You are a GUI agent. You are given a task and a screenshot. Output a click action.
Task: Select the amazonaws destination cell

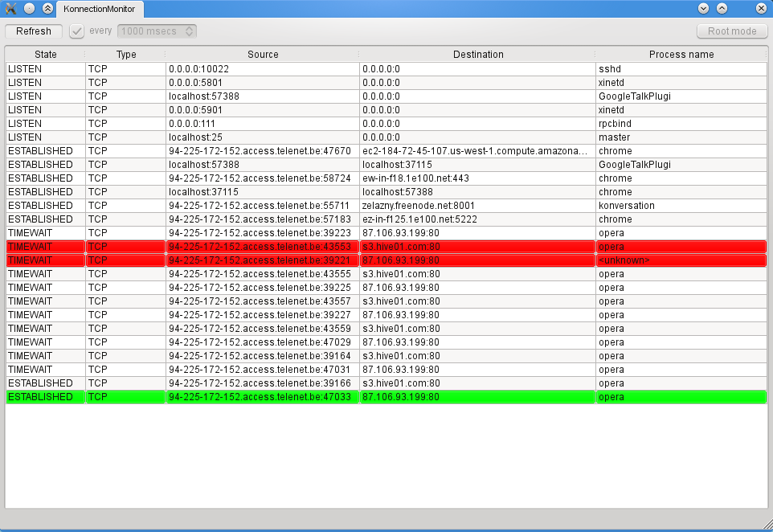[x=478, y=151]
